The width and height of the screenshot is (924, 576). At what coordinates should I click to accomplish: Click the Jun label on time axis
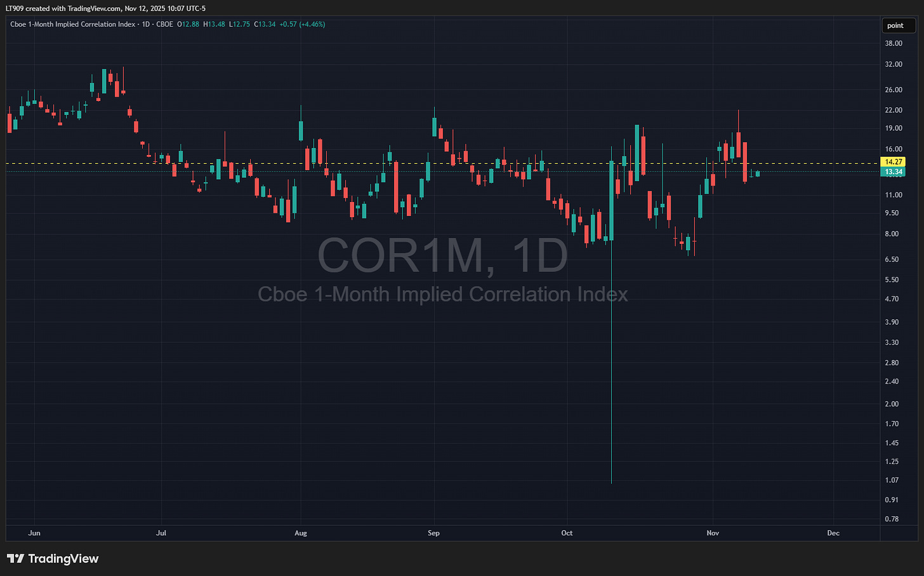34,533
